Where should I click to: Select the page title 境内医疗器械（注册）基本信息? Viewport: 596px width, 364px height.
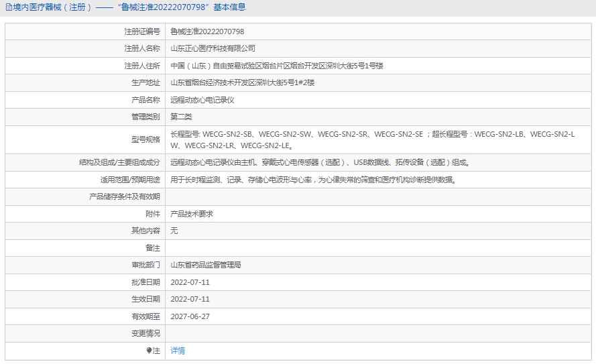[x=129, y=7]
